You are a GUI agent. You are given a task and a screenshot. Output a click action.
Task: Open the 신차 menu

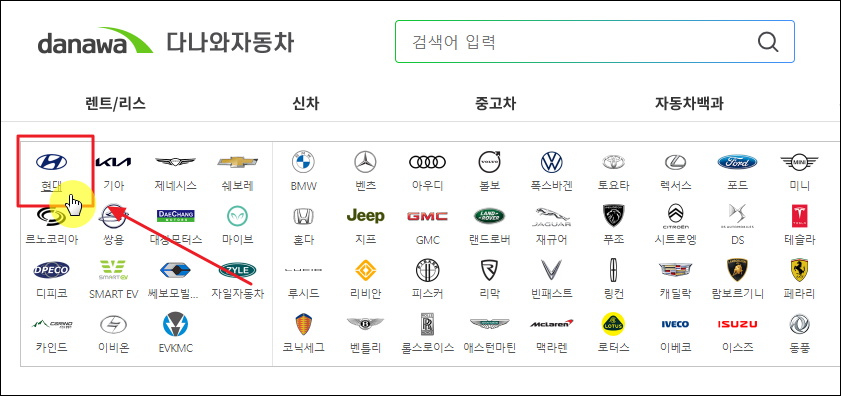point(306,103)
